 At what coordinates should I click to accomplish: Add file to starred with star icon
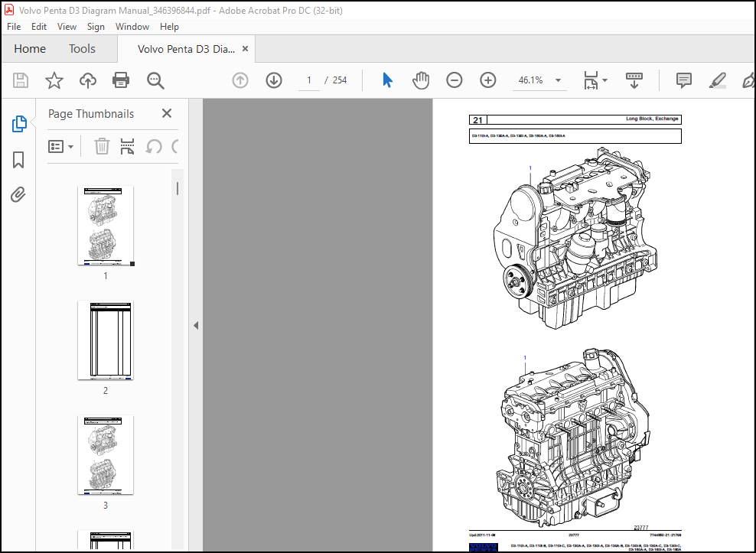54,80
